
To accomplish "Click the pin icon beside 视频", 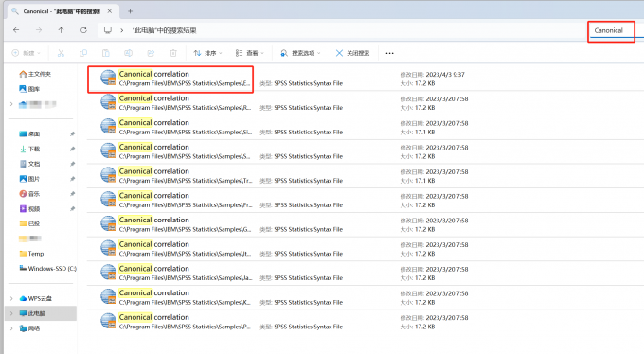I will [x=72, y=208].
